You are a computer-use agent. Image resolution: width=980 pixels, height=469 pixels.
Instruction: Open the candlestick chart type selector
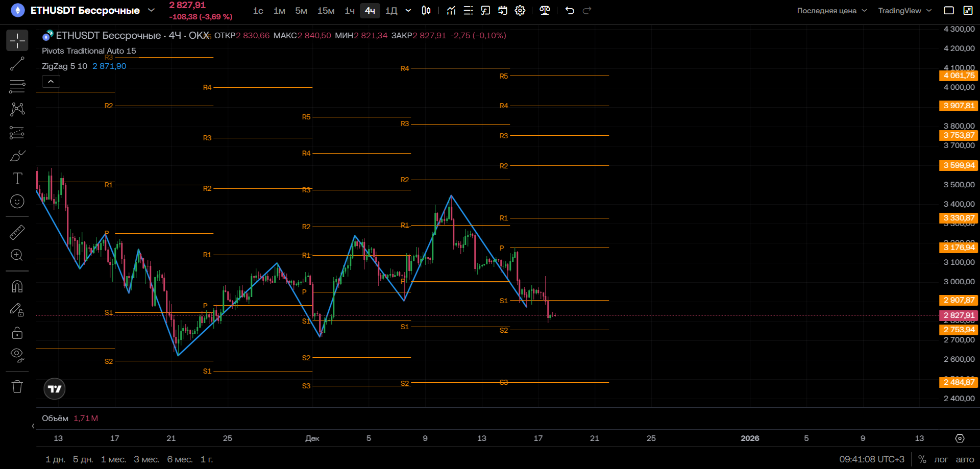coord(426,11)
